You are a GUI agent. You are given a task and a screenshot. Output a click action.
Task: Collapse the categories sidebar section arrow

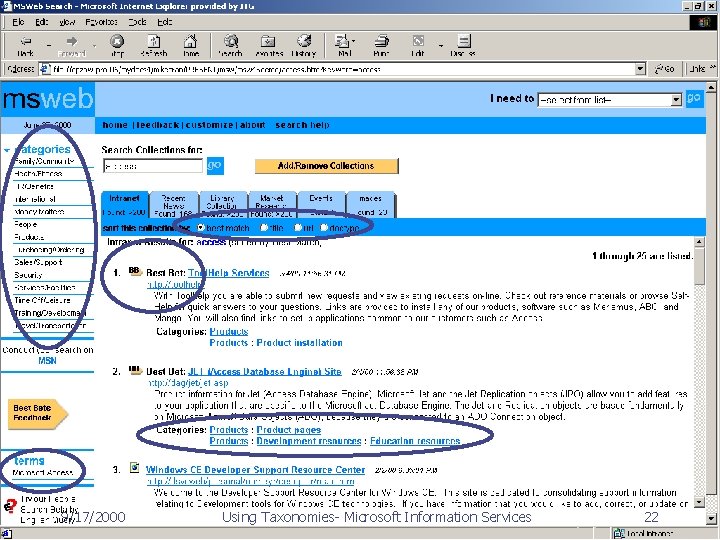(x=7, y=150)
